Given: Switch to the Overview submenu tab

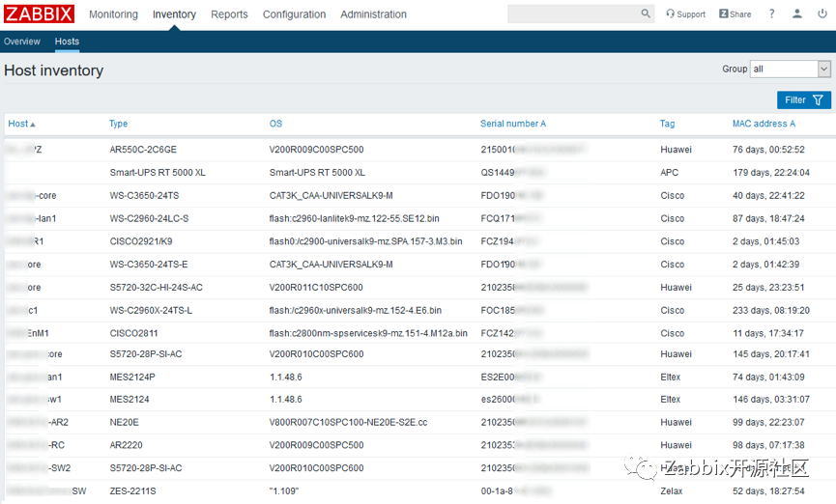Looking at the screenshot, I should pos(22,42).
